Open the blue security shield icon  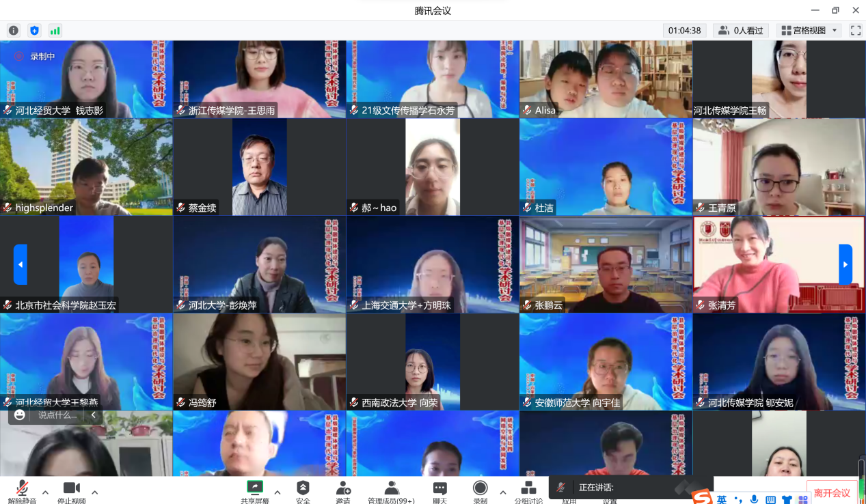pos(34,31)
